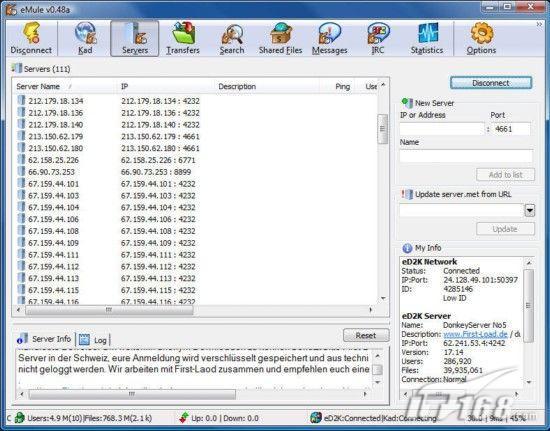Open the server.met URL dropdown
Screen dimensions: 550x431
tap(530, 210)
